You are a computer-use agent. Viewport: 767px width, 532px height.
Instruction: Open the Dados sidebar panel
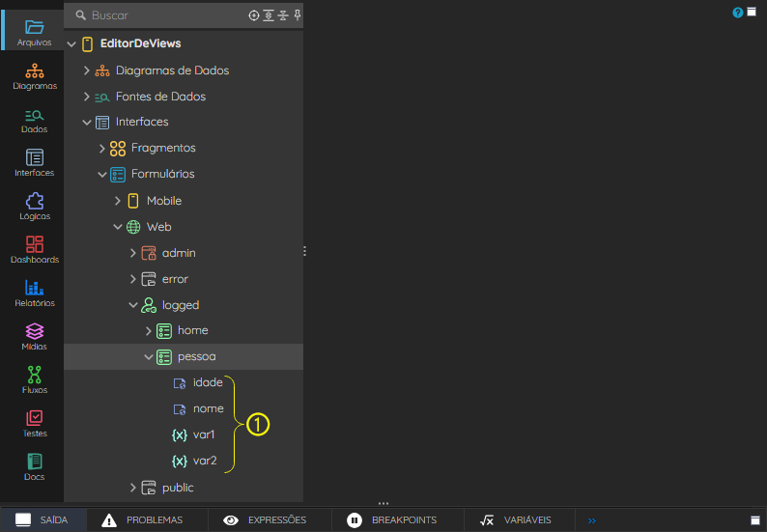pyautogui.click(x=34, y=121)
